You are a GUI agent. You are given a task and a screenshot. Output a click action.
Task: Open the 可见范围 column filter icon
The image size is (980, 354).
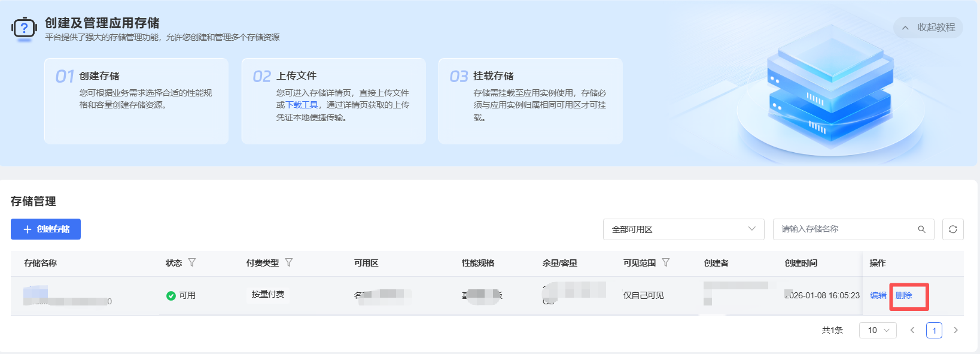click(666, 263)
